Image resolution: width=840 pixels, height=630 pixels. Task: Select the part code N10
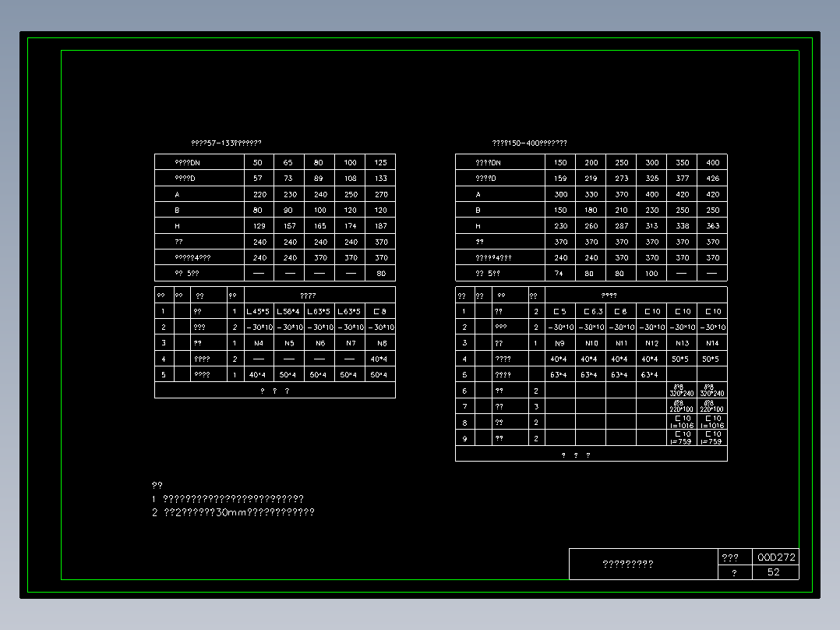(x=591, y=343)
